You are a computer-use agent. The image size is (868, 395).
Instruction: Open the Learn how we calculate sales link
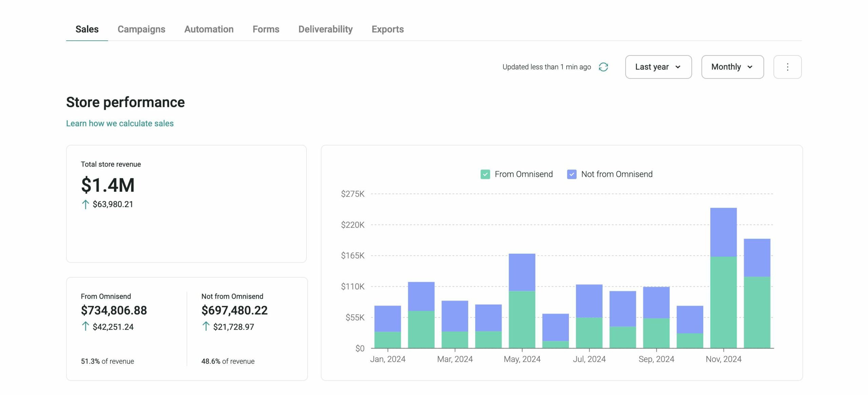click(x=120, y=123)
